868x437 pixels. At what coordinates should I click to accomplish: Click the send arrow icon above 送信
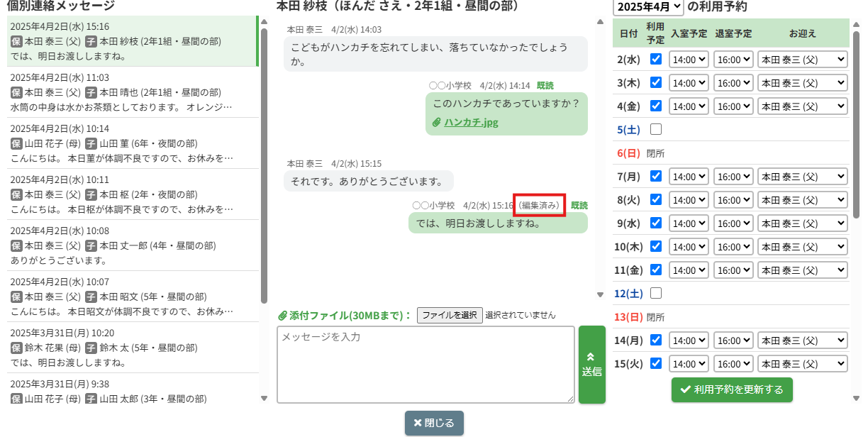(x=591, y=358)
